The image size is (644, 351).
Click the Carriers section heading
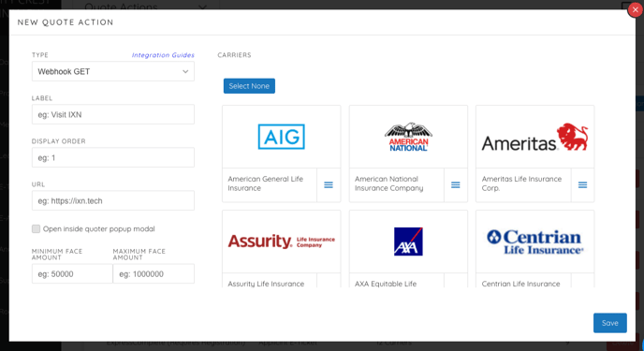click(x=234, y=55)
